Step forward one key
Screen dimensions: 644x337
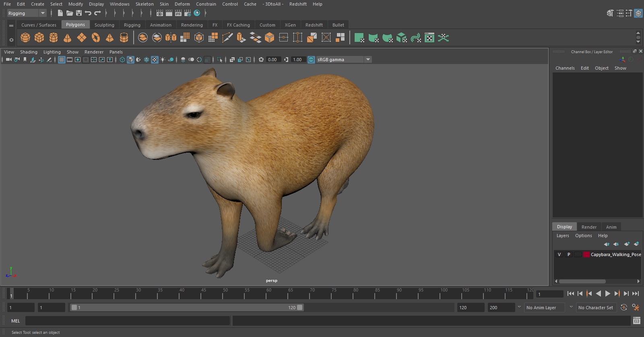point(617,294)
